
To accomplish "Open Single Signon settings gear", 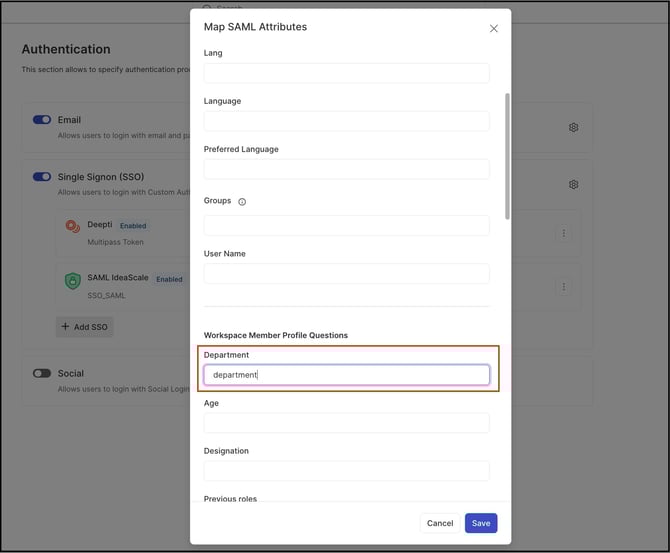I will pyautogui.click(x=573, y=185).
